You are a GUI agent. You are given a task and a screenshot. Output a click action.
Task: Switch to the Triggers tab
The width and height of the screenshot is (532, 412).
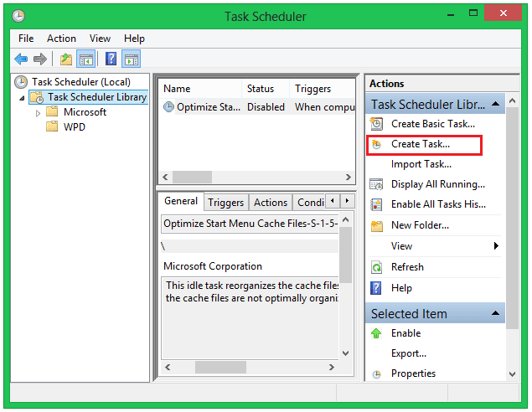click(x=226, y=203)
